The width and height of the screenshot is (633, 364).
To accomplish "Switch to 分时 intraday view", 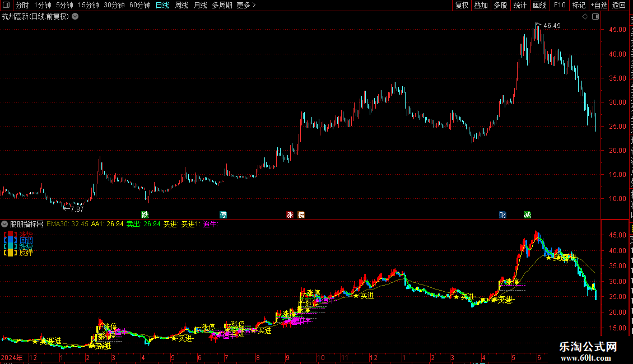I will click(x=22, y=5).
